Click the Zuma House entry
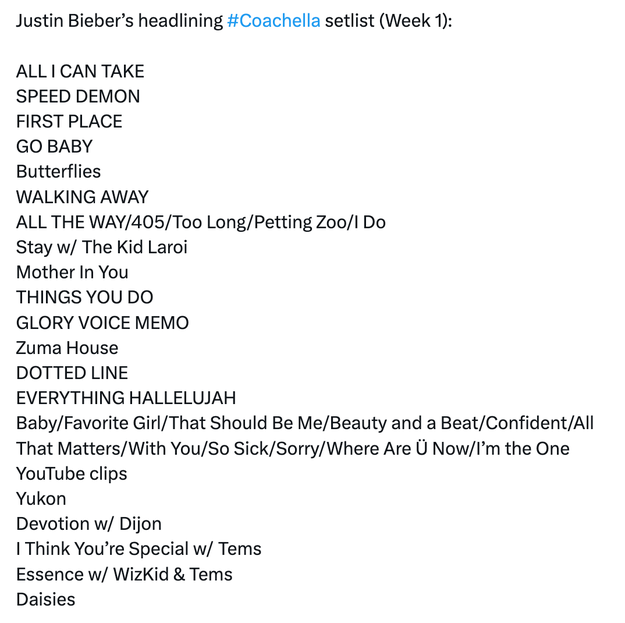625x623 pixels. point(67,348)
